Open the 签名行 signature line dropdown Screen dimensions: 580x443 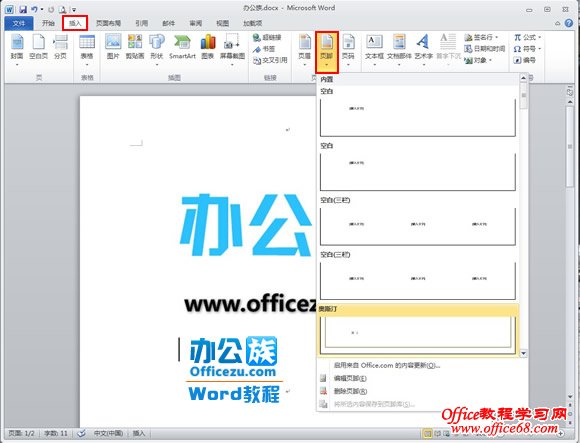point(497,37)
